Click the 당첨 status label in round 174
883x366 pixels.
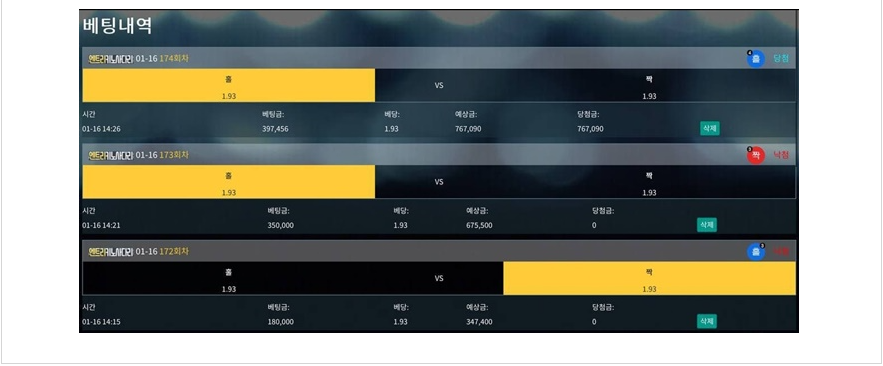coord(781,59)
